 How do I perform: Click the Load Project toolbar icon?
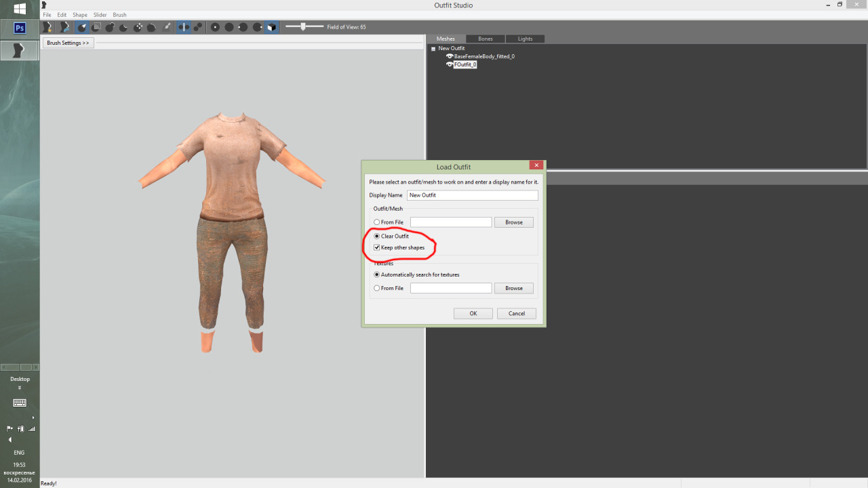pos(64,27)
